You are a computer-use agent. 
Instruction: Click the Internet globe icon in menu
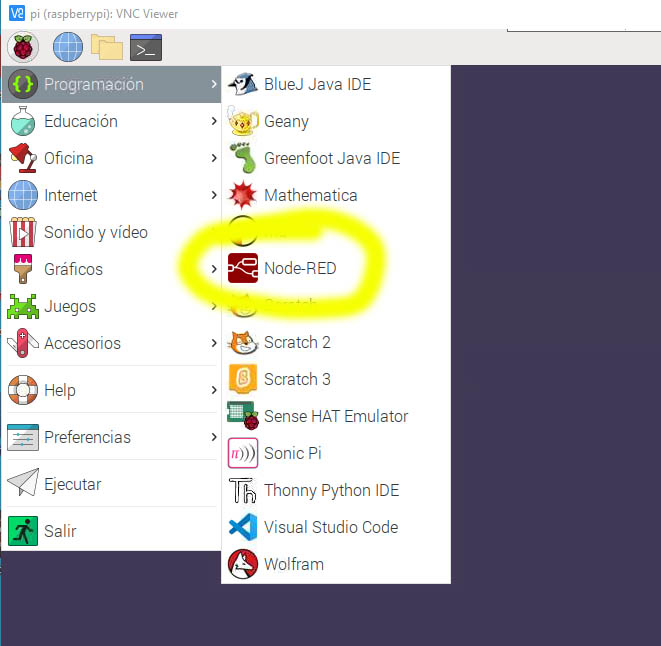(23, 195)
